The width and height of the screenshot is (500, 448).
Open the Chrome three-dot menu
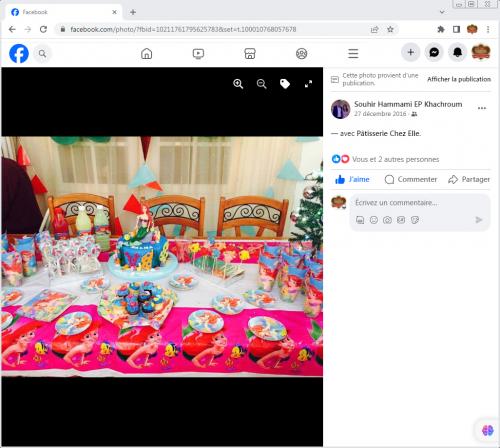pyautogui.click(x=488, y=29)
